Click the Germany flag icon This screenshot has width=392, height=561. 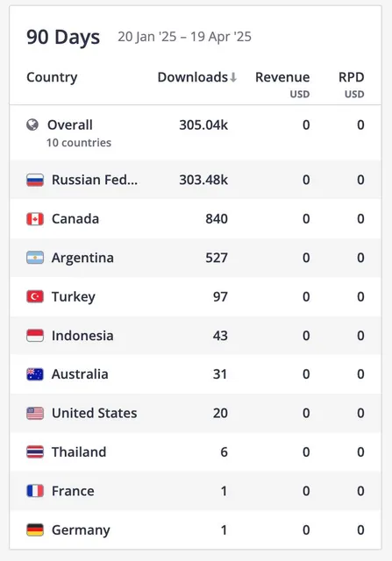(x=35, y=529)
